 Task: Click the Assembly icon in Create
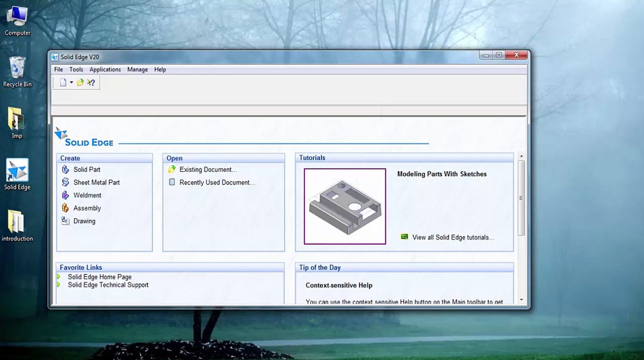pyautogui.click(x=65, y=208)
